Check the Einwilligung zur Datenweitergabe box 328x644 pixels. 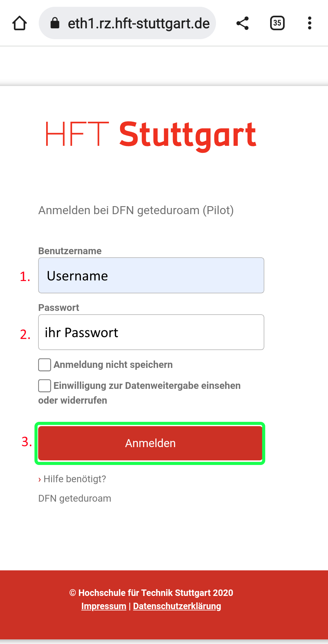point(45,386)
